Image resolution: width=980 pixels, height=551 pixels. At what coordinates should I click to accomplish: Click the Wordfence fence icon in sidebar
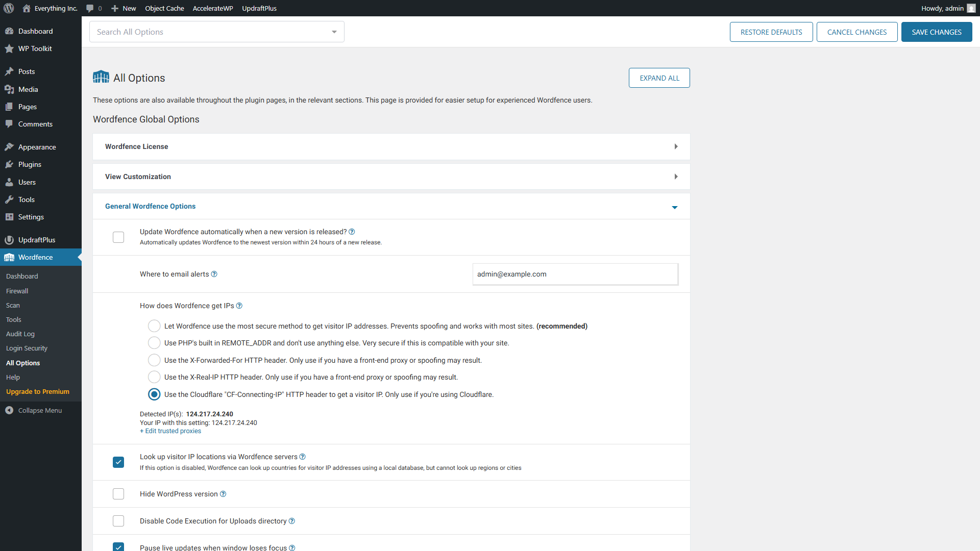9,257
